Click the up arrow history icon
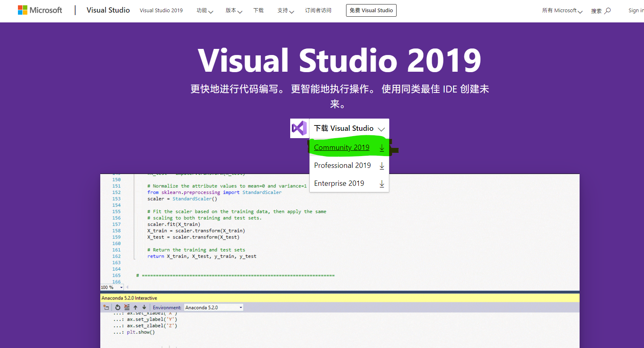This screenshot has height=348, width=644. [x=135, y=307]
